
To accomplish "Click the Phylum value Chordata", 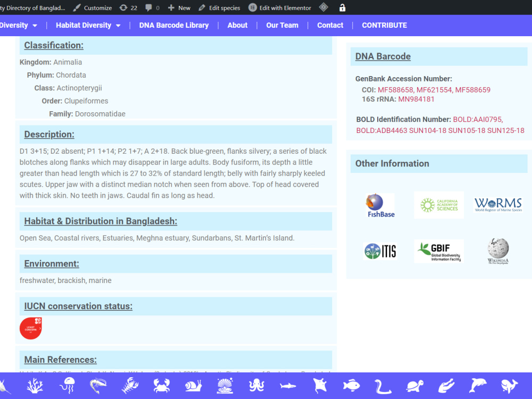I will 71,75.
